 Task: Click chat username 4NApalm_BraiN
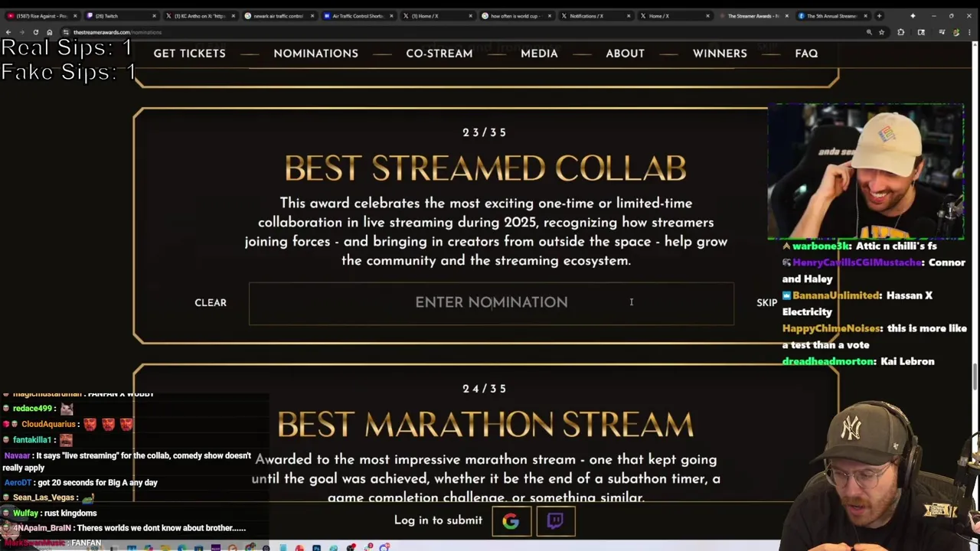tap(41, 528)
